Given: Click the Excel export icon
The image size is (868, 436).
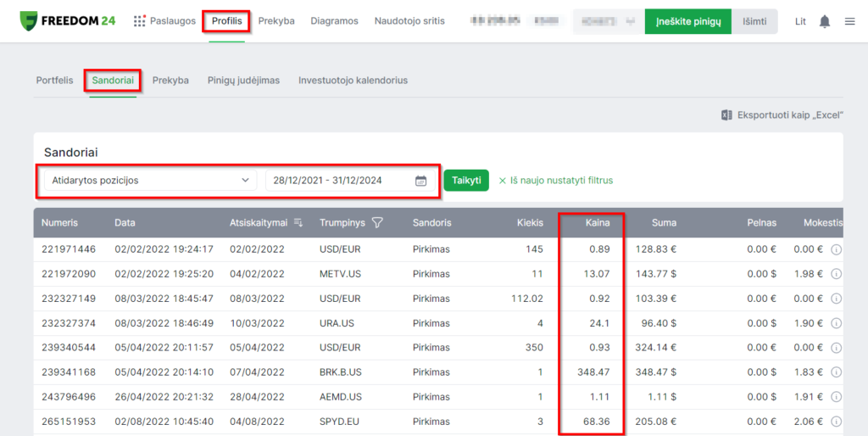Looking at the screenshot, I should tap(726, 115).
